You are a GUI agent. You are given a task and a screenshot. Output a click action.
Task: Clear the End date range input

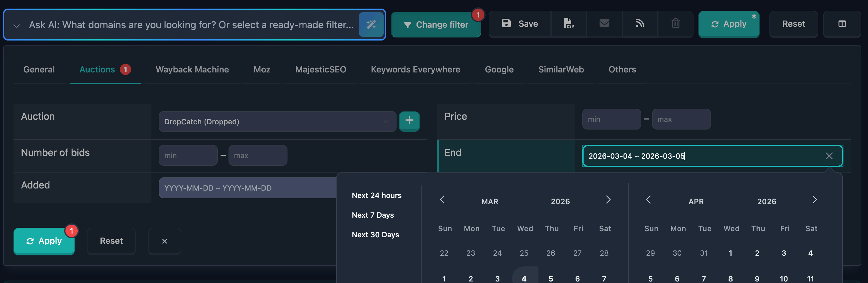point(829,156)
